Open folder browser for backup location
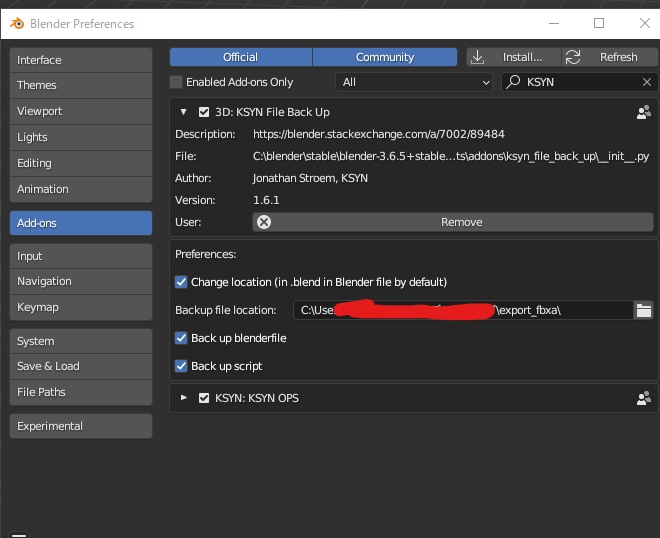The height and width of the screenshot is (538, 660). 644,310
